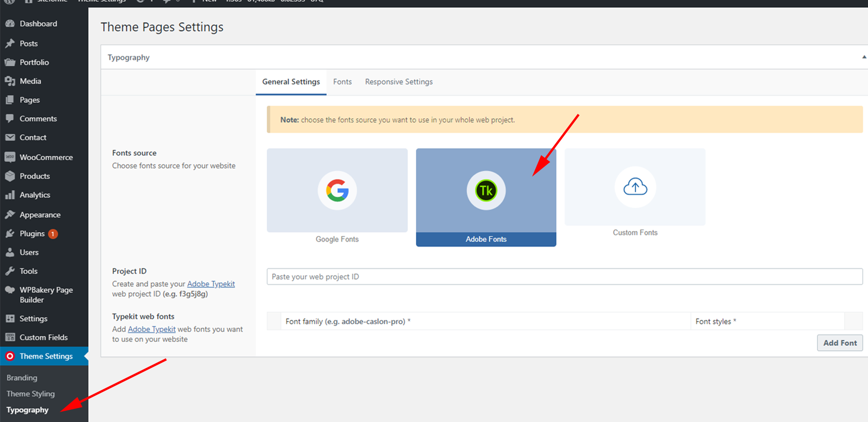Open Appearance menu item

[x=40, y=215]
